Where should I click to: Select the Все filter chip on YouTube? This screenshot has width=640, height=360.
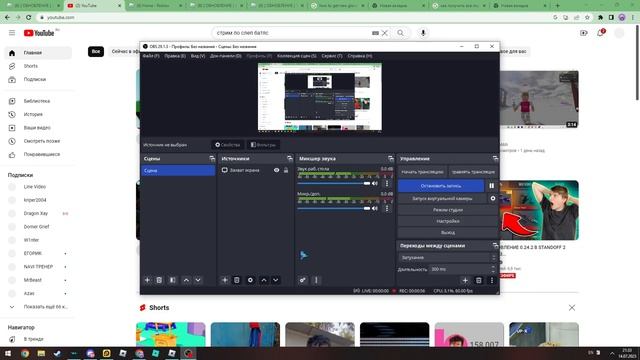pos(96,51)
